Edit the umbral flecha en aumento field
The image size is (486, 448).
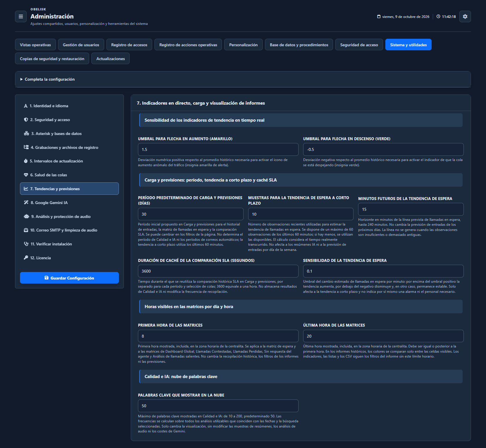point(218,149)
